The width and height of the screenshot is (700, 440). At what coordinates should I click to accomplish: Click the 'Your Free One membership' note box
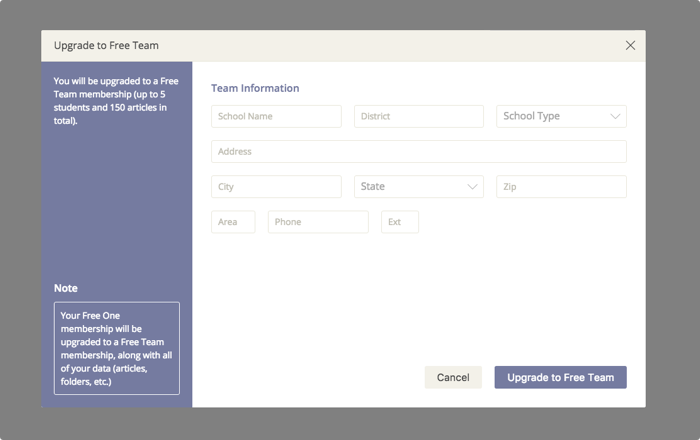pyautogui.click(x=117, y=348)
